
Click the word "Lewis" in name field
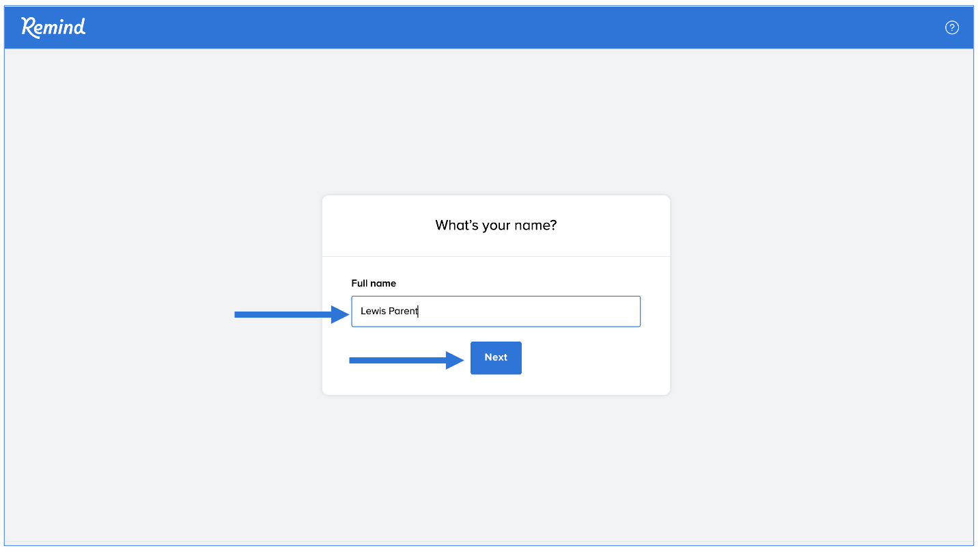(373, 312)
